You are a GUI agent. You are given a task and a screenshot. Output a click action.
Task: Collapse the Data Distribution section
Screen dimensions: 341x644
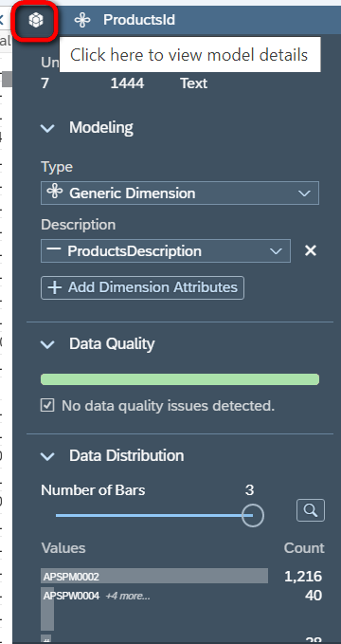point(48,456)
